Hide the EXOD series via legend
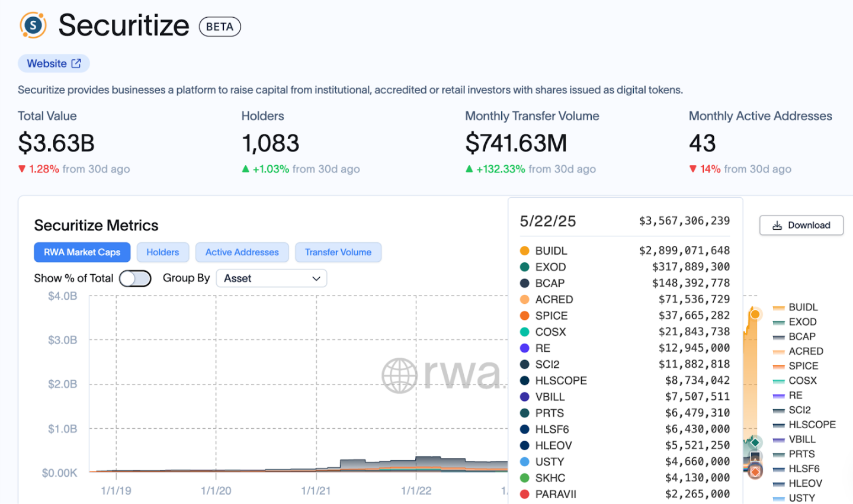The height and width of the screenshot is (504, 853). coord(802,322)
